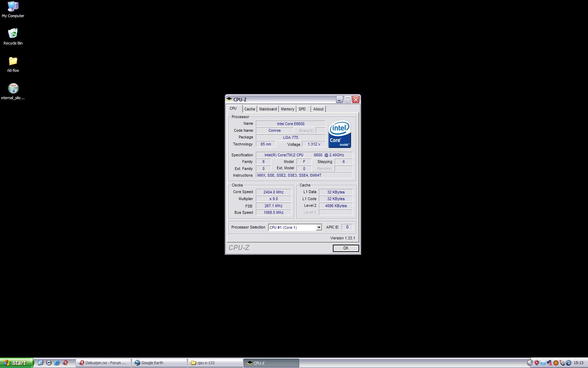Click the safely remove hardware tray icon
This screenshot has width=588, height=368.
tap(562, 363)
